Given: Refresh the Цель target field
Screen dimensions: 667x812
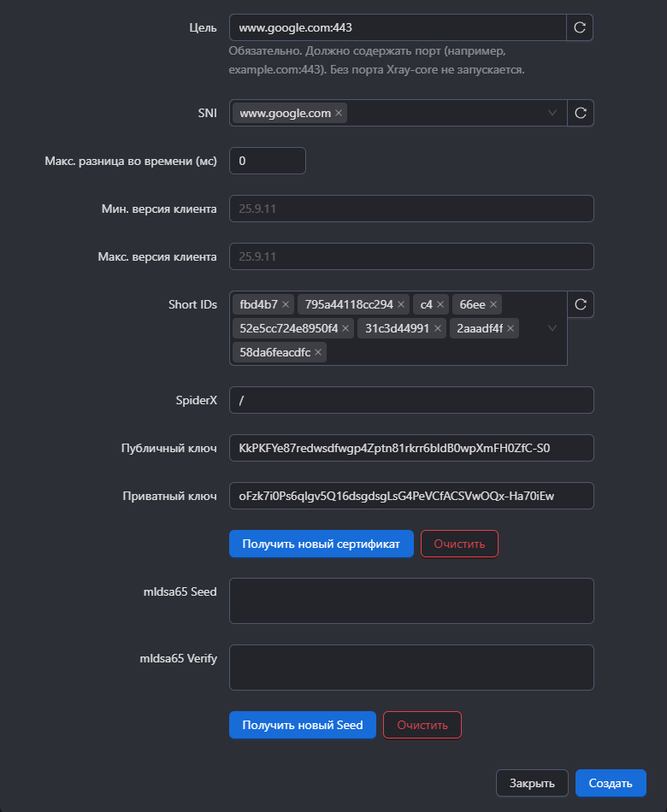Looking at the screenshot, I should [x=580, y=27].
